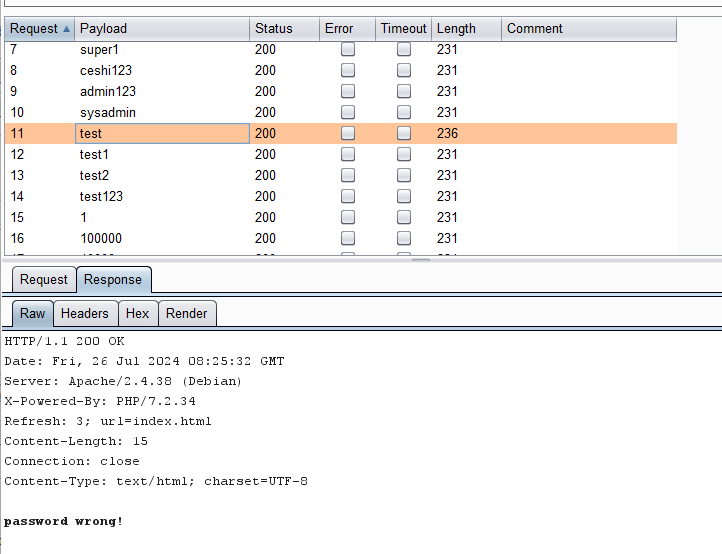Select the Response tab
Viewport: 722px width, 554px height.
click(x=113, y=280)
